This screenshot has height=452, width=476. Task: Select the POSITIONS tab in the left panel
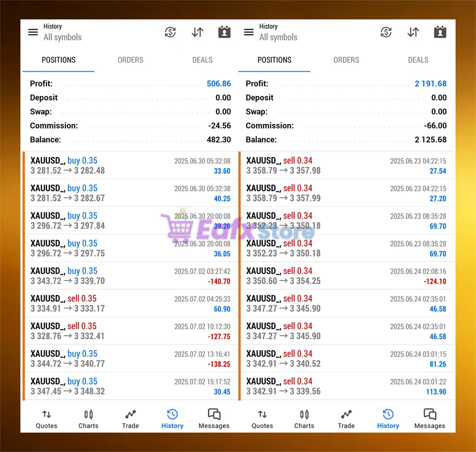click(x=59, y=60)
